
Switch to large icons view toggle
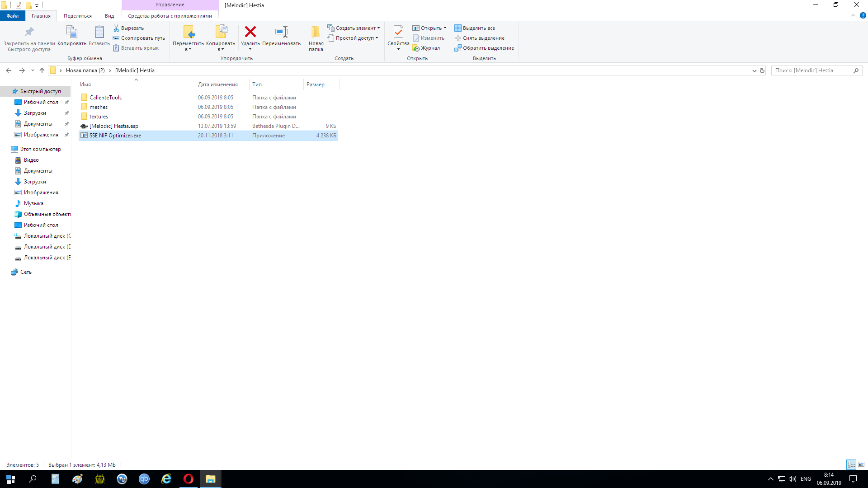tap(861, 465)
